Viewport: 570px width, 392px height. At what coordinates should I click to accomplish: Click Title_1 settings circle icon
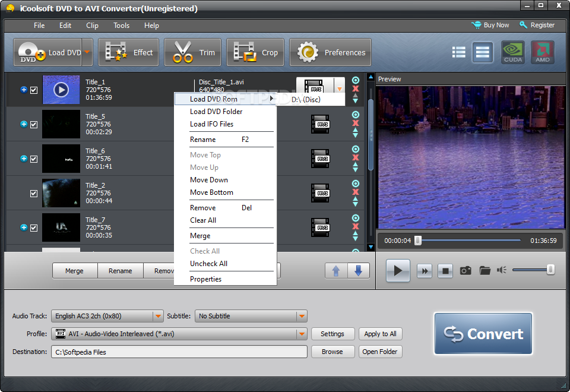(356, 80)
